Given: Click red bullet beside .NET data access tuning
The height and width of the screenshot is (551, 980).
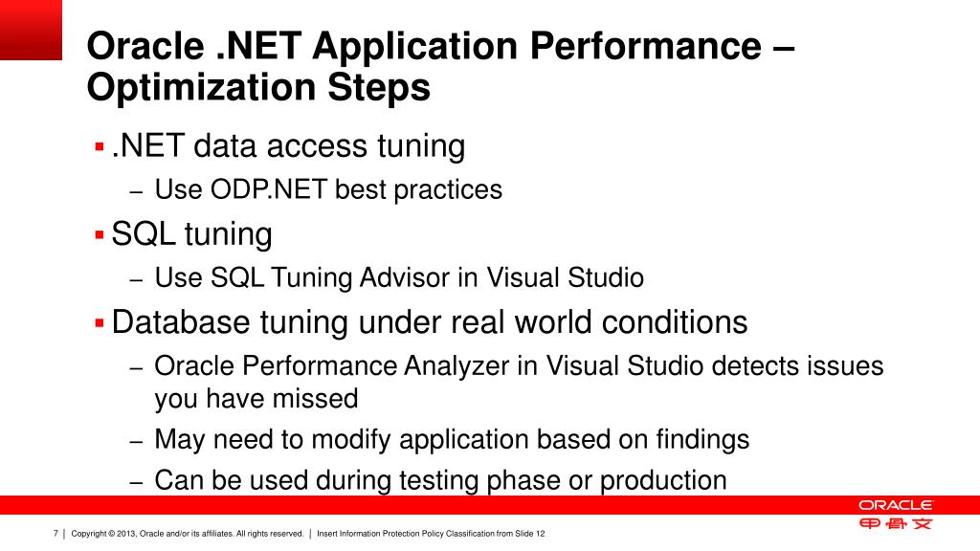Looking at the screenshot, I should (x=99, y=147).
